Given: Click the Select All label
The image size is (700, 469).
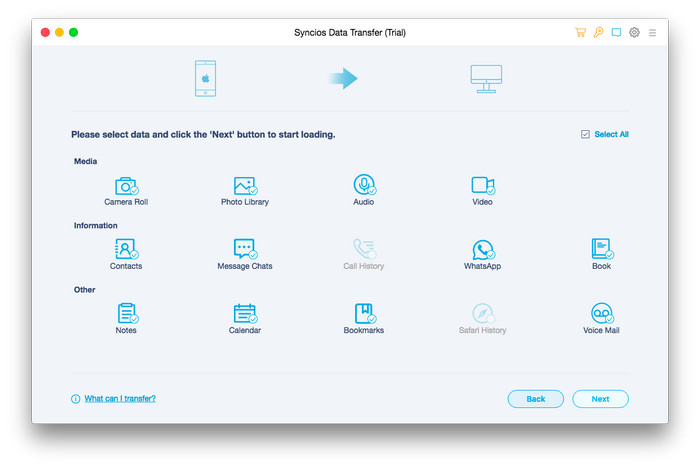Looking at the screenshot, I should 611,134.
